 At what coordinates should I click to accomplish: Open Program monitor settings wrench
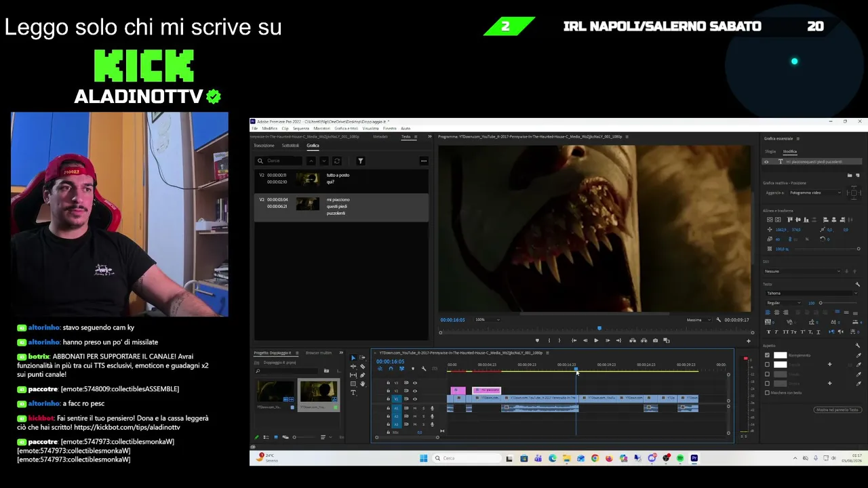718,320
